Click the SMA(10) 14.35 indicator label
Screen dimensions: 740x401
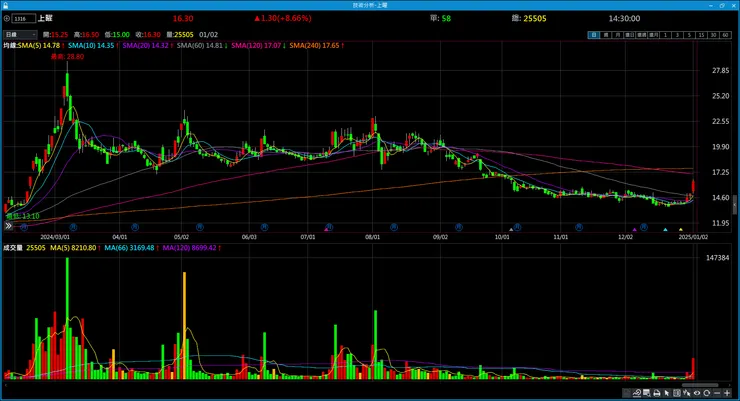[92, 45]
